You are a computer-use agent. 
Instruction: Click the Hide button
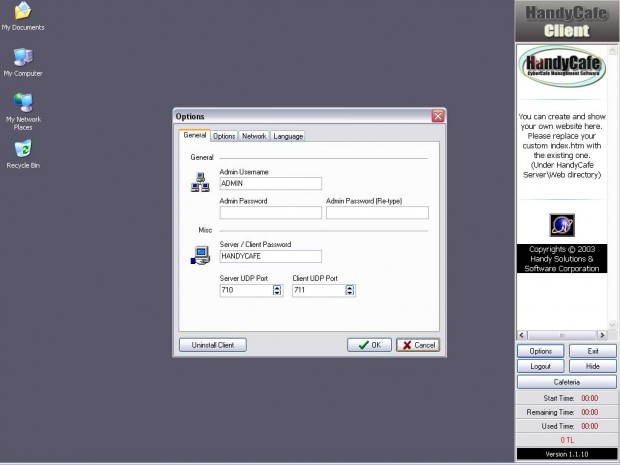(x=592, y=366)
